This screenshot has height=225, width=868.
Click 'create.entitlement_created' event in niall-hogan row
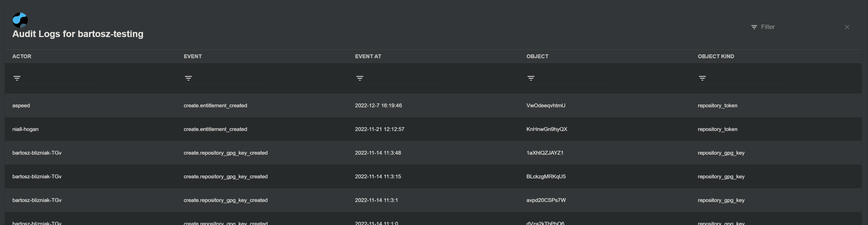(215, 129)
